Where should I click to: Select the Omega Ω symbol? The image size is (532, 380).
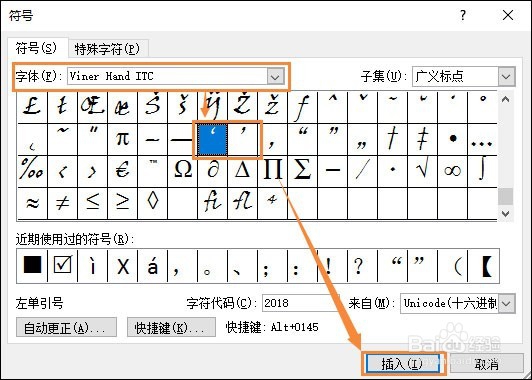pyautogui.click(x=183, y=171)
